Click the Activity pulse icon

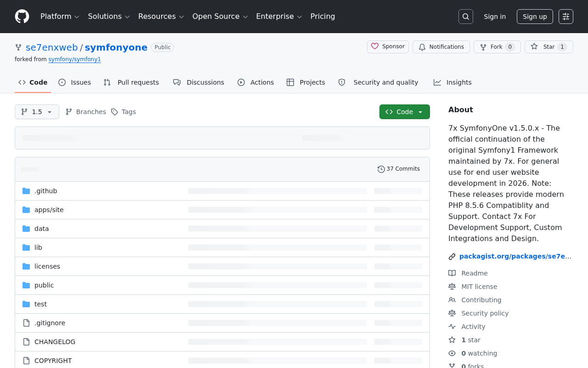tap(452, 327)
